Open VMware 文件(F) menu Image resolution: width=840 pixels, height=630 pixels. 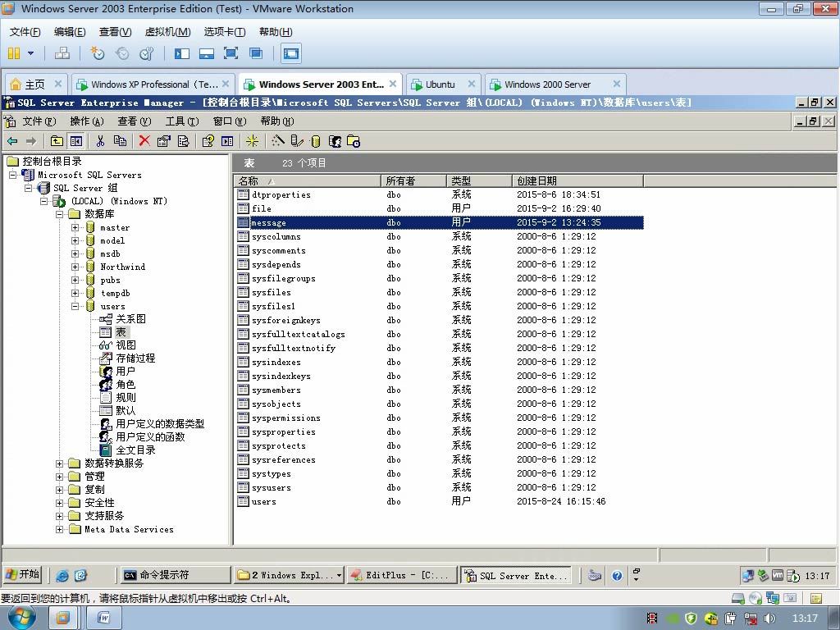25,32
